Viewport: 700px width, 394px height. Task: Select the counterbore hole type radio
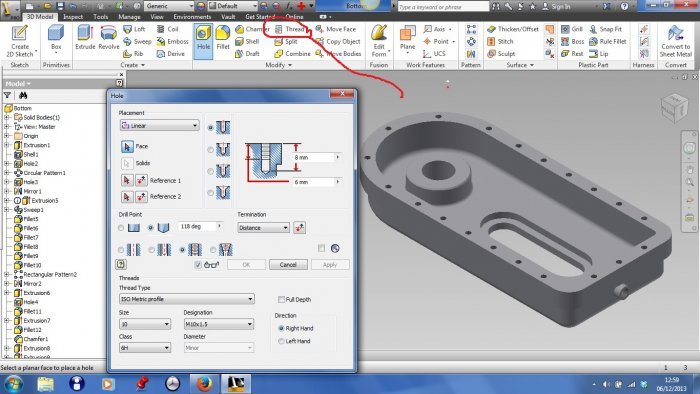tap(210, 149)
